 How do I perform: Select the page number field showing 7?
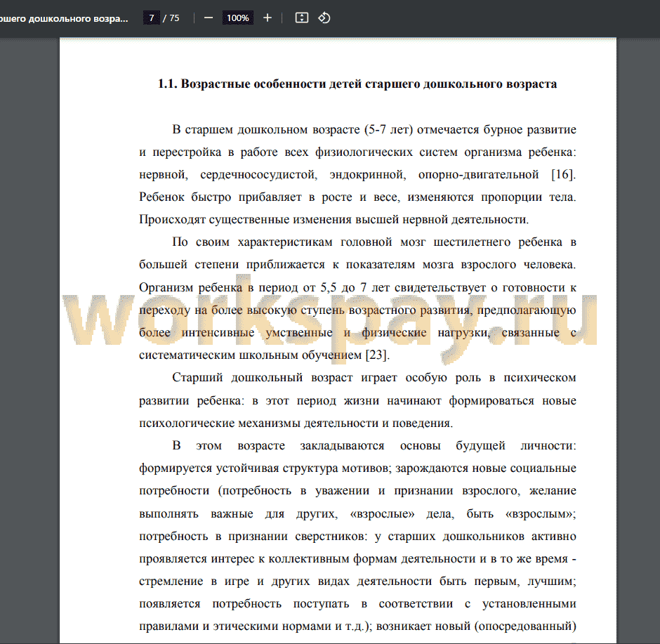(152, 18)
